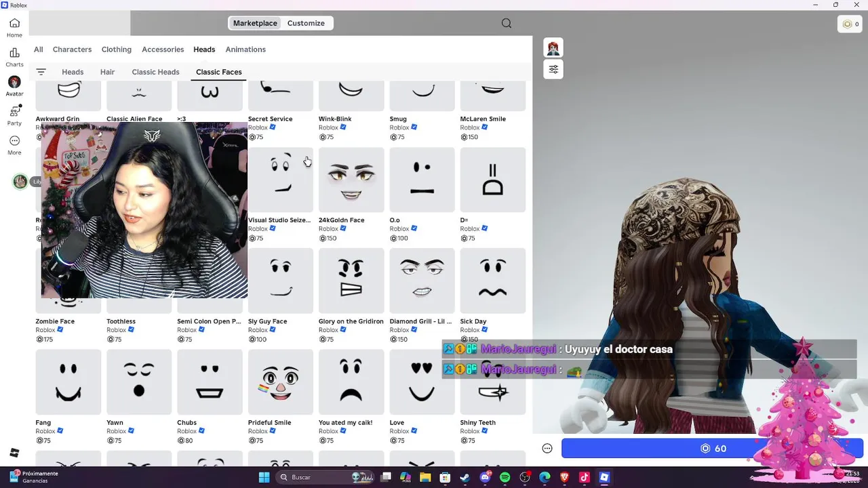This screenshot has width=868, height=488.
Task: Select the Clothing category
Action: click(117, 49)
